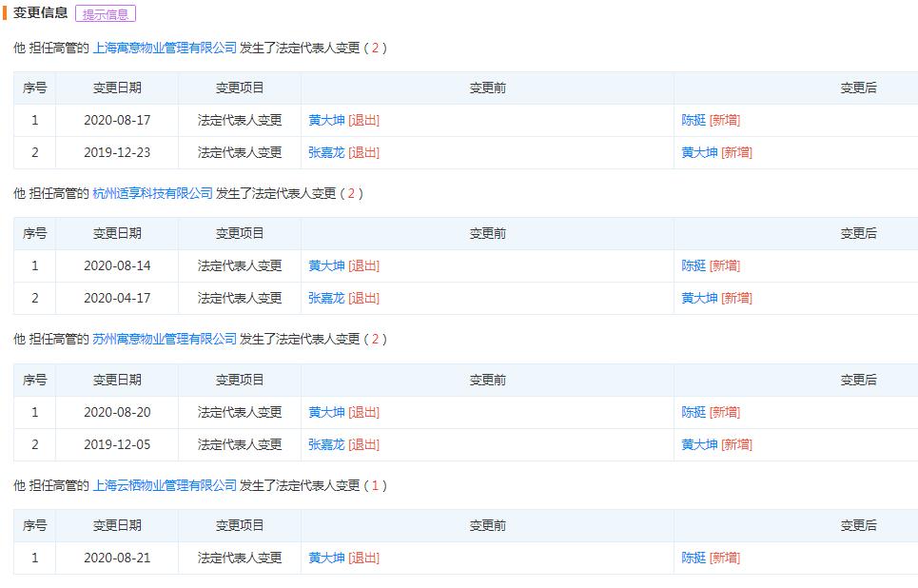Open 陈挺 in the 2020-08-20 row
The height and width of the screenshot is (588, 918).
(x=693, y=412)
